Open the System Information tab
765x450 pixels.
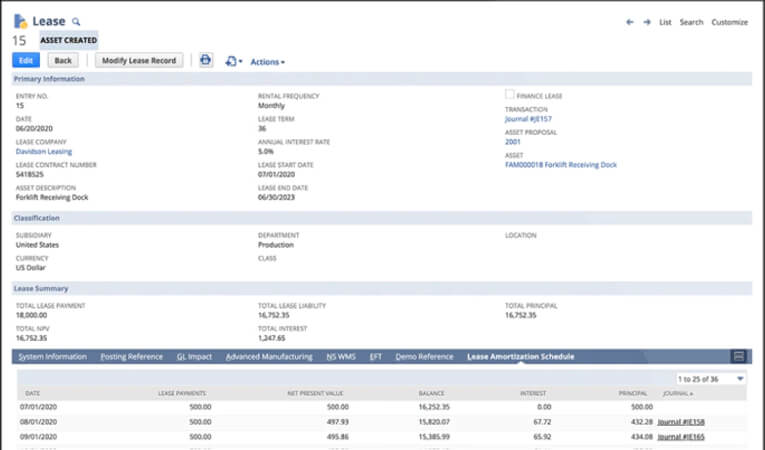click(x=53, y=356)
